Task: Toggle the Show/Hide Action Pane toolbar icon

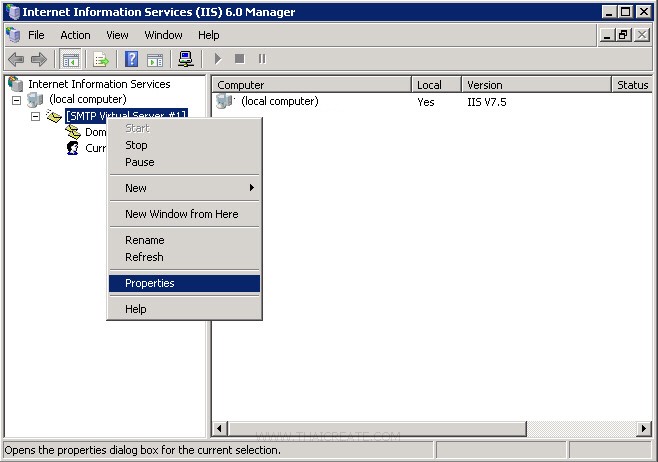Action: point(155,60)
